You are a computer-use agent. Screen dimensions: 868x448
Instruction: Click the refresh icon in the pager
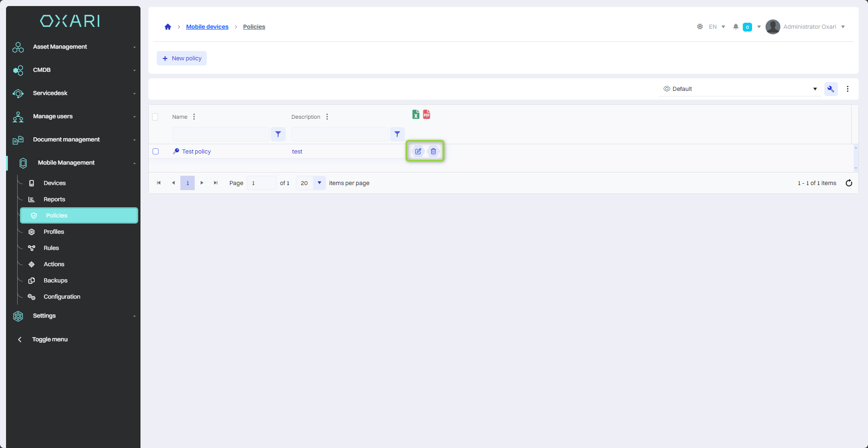pyautogui.click(x=849, y=183)
